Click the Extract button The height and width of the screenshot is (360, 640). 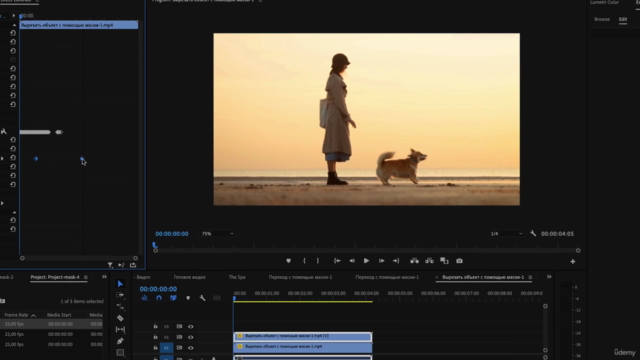(x=429, y=261)
